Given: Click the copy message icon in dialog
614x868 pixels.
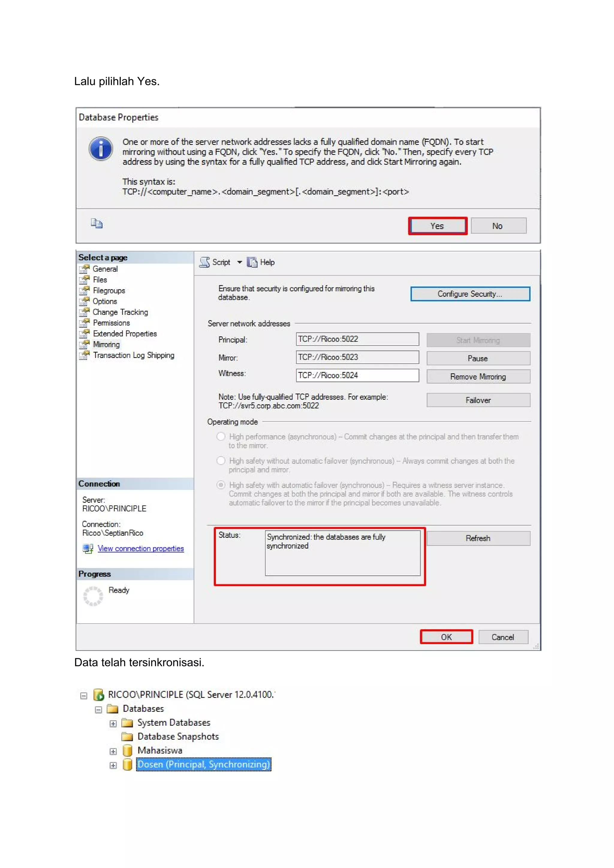Looking at the screenshot, I should (97, 224).
